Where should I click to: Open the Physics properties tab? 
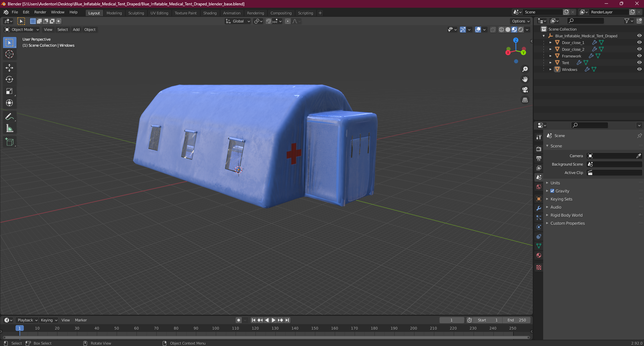coord(539,227)
